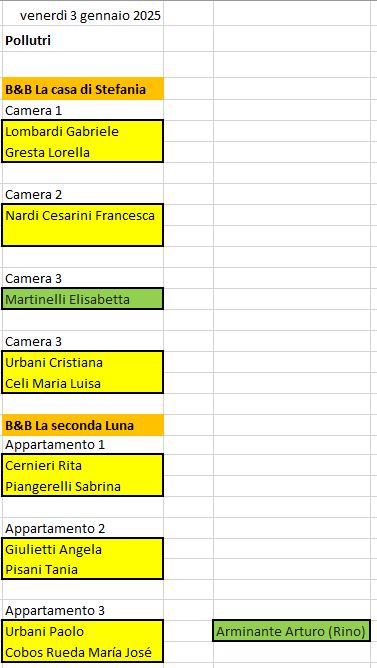Select the Pisani Tania cell
Viewport: 377px width, 668px height.
[82, 569]
